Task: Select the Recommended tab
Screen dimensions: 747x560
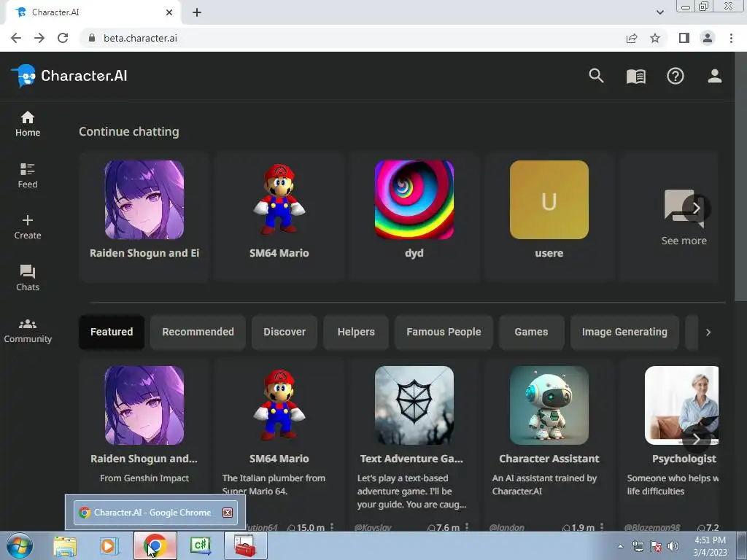Action: [x=198, y=332]
